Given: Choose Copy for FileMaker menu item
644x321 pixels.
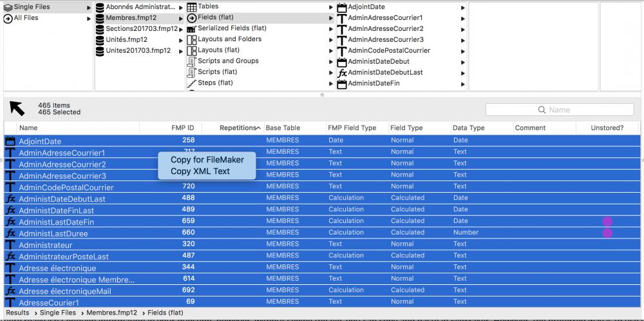Looking at the screenshot, I should pyautogui.click(x=207, y=160).
